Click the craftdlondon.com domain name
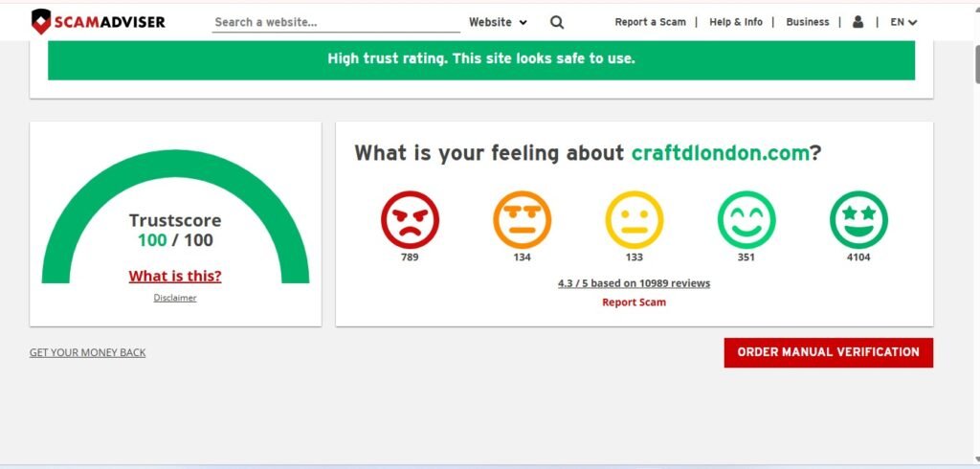This screenshot has height=469, width=980. point(721,152)
